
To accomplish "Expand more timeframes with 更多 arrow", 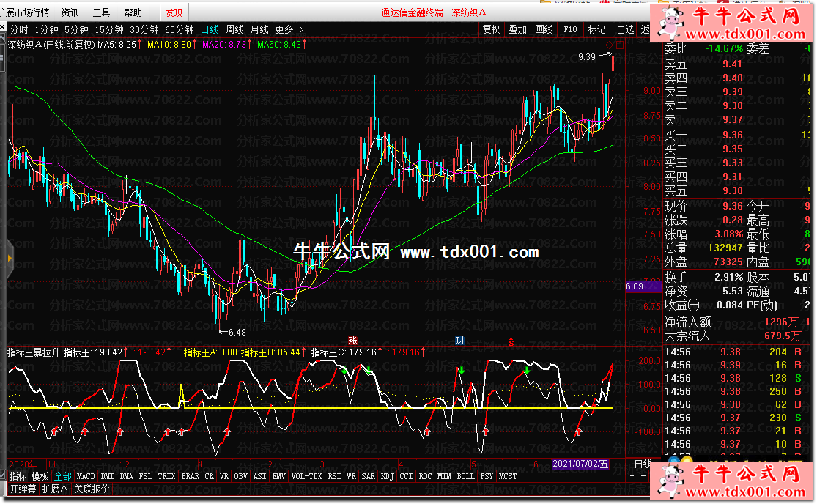I will pos(288,30).
